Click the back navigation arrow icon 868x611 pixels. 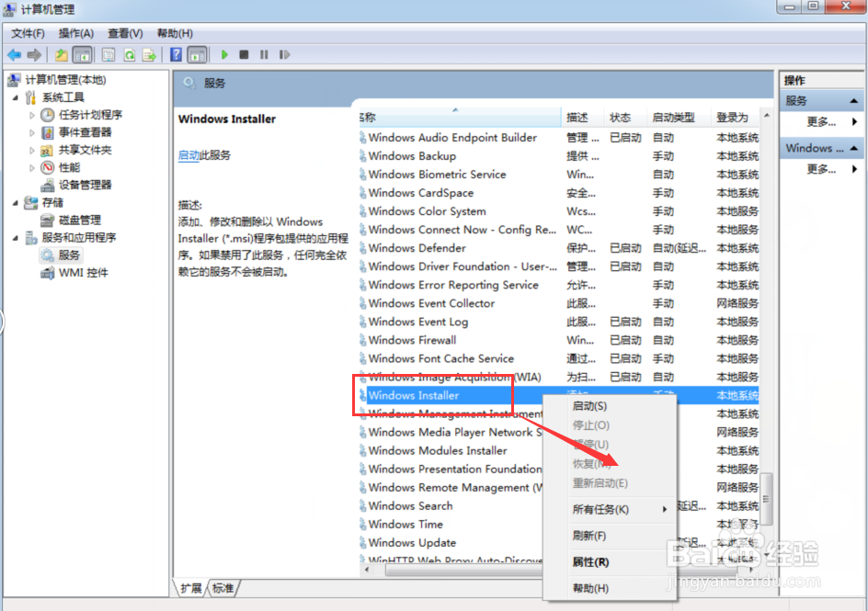click(14, 54)
